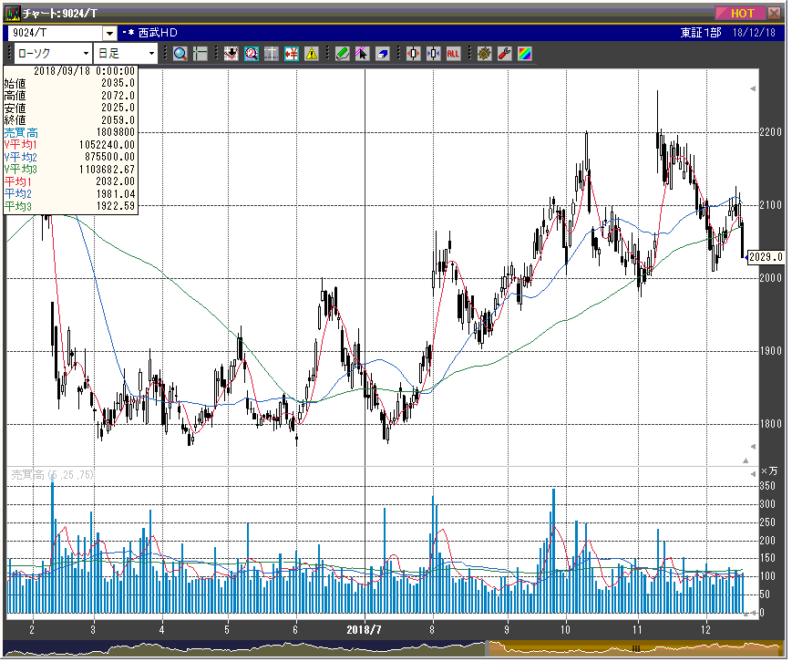Click the 東証1部 market label
The image size is (792, 672).
700,33
